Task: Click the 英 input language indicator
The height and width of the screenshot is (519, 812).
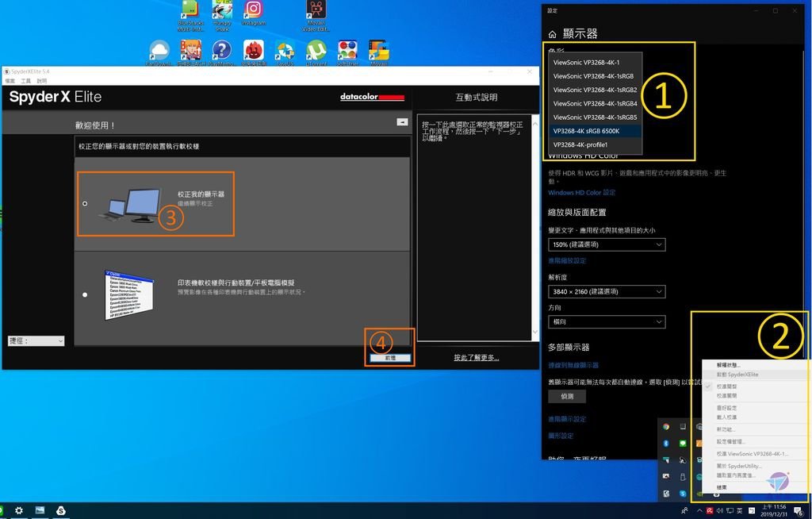Action: tap(740, 511)
